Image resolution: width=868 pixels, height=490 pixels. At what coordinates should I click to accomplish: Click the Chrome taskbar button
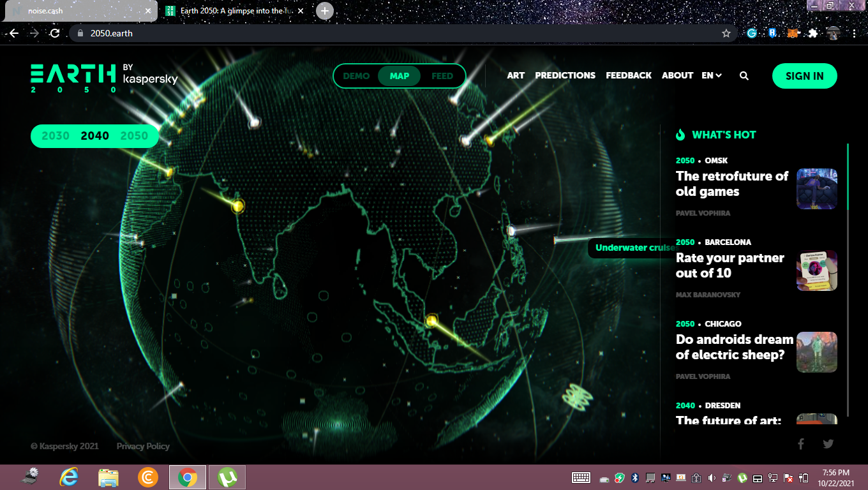point(188,477)
